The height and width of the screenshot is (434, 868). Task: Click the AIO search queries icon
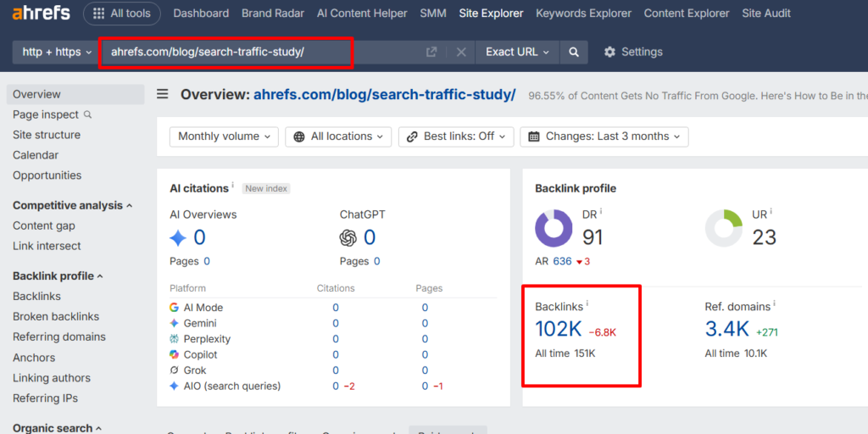175,387
